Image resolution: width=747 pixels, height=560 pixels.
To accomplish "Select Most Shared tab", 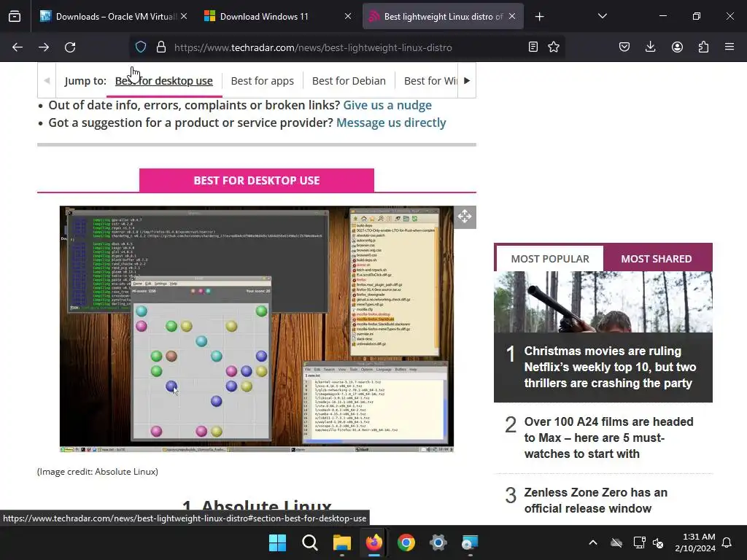I will click(657, 259).
